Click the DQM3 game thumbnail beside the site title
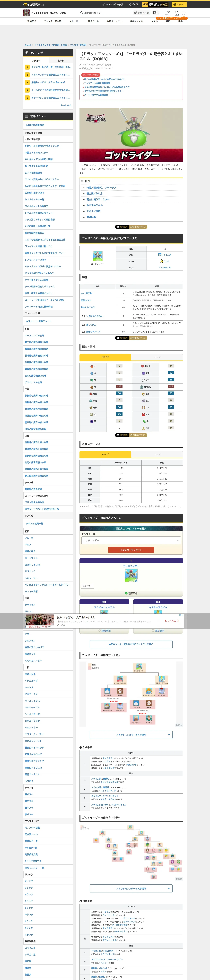Image resolution: width=210 pixels, height=980 pixels. click(x=26, y=13)
